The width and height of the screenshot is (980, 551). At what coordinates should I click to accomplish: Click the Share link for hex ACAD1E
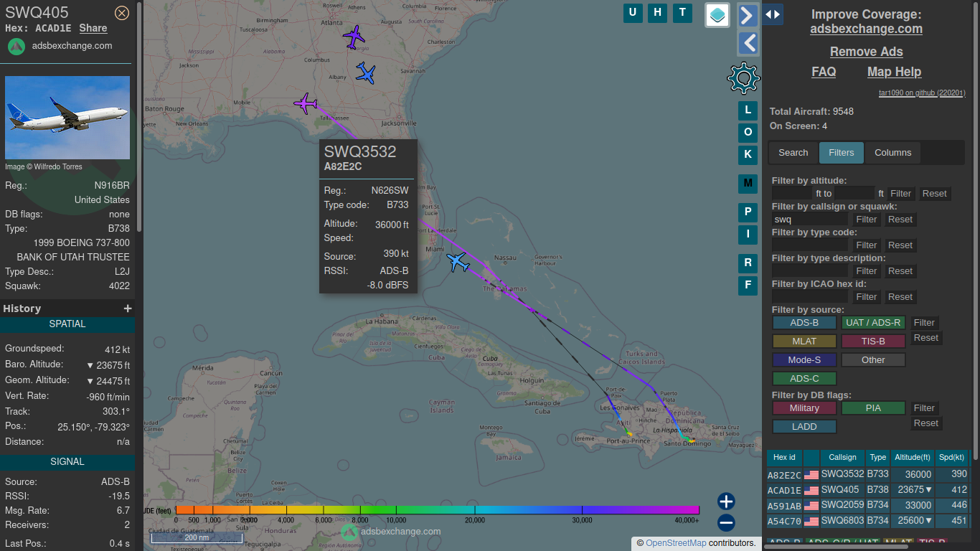[93, 28]
